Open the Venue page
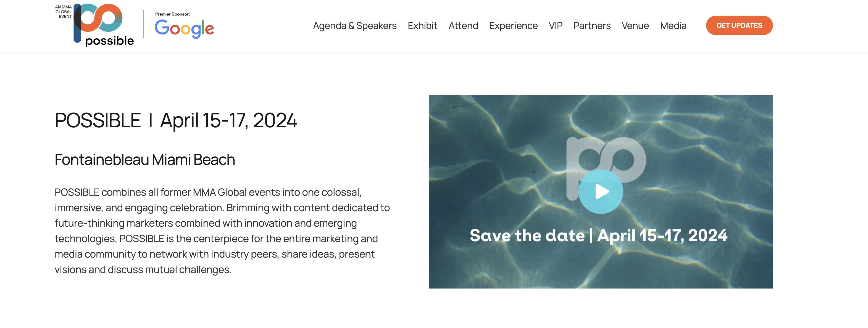This screenshot has height=328, width=868. point(635,26)
